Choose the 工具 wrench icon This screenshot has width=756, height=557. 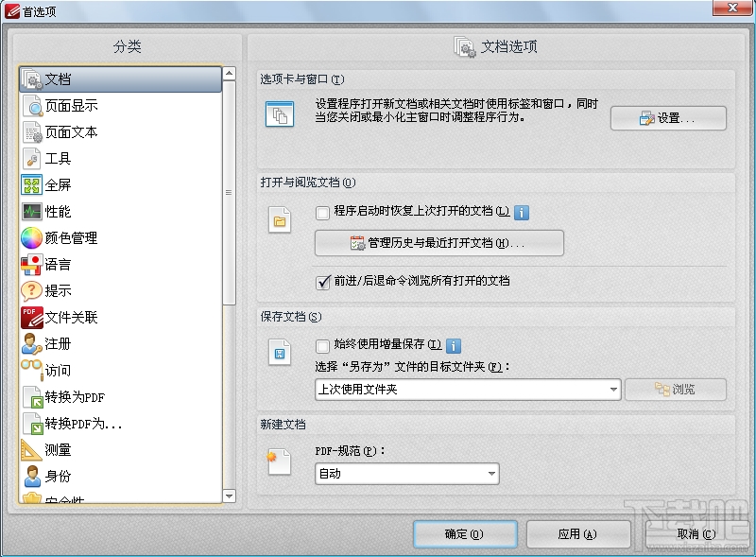coord(32,158)
